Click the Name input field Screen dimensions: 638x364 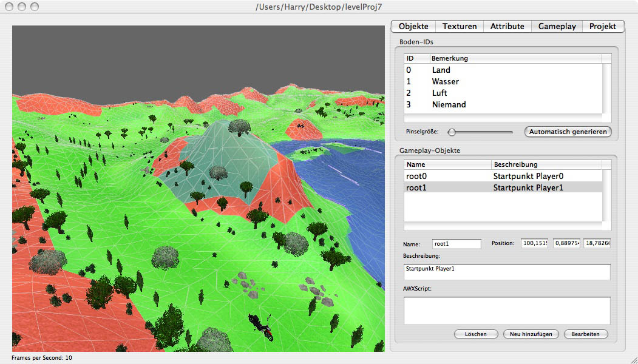coord(456,243)
